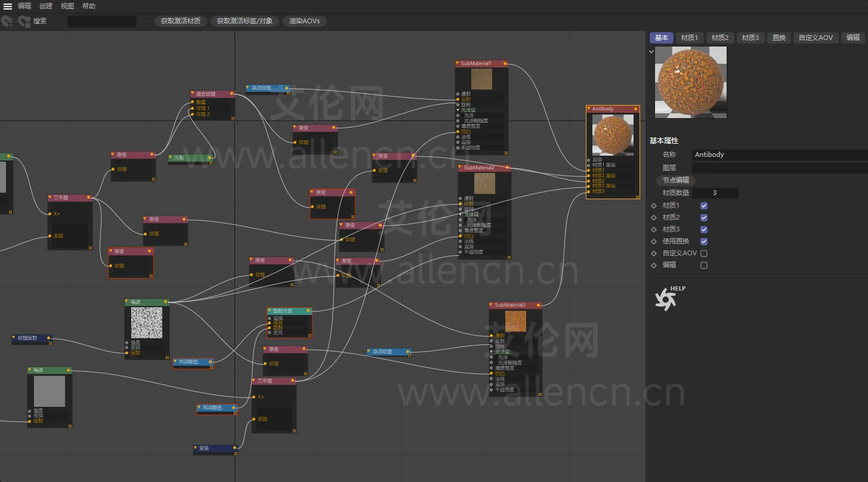Click the 获取激活材质 button

[x=181, y=21]
